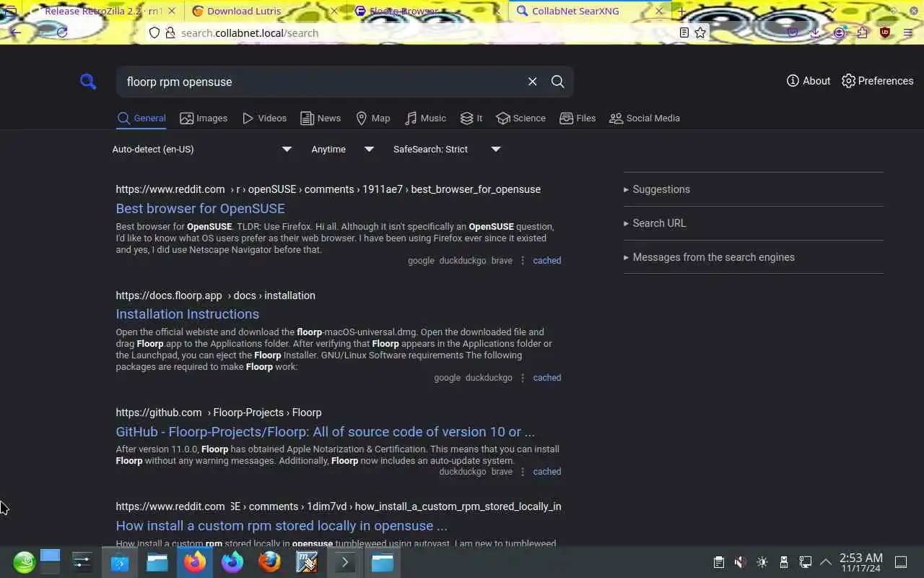Open the clock showing 2:53 AM

click(860, 562)
